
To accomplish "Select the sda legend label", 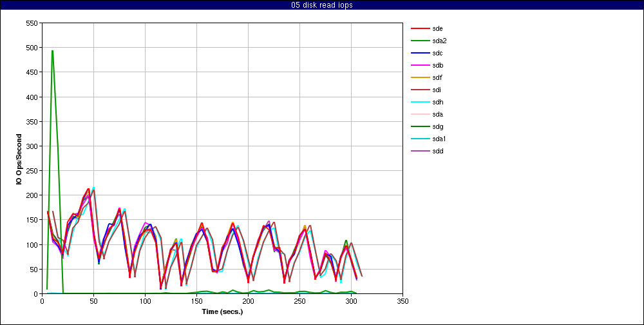I will (x=437, y=114).
